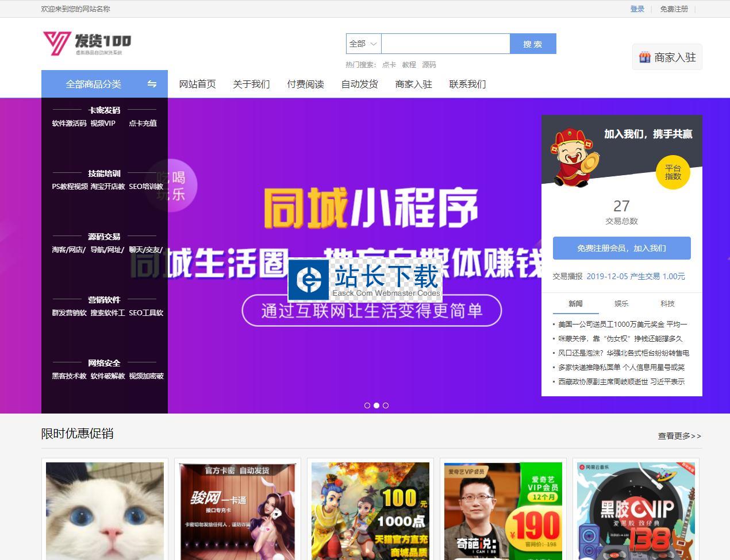This screenshot has height=560, width=730.
Task: Click the 发货100 site logo
Action: 87,43
